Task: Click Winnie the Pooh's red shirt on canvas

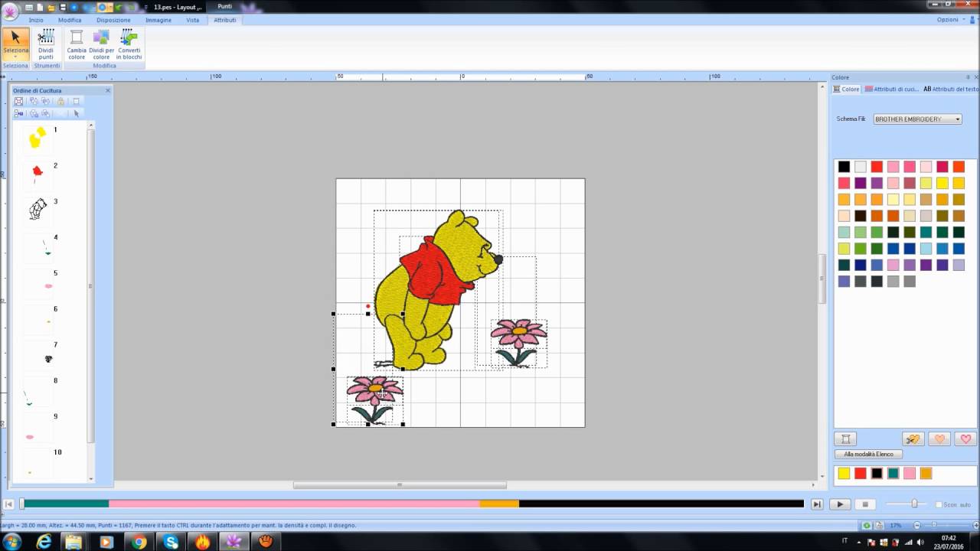Action: [435, 272]
